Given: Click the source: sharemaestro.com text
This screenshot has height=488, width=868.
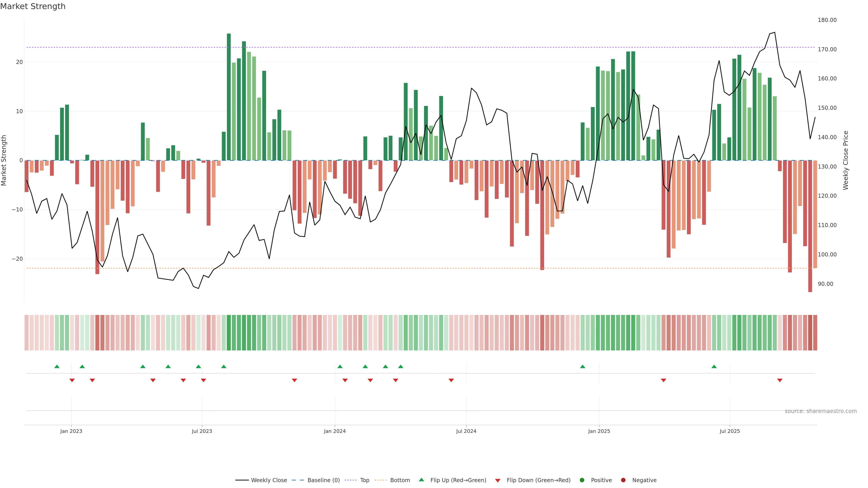Looking at the screenshot, I should pos(821,411).
